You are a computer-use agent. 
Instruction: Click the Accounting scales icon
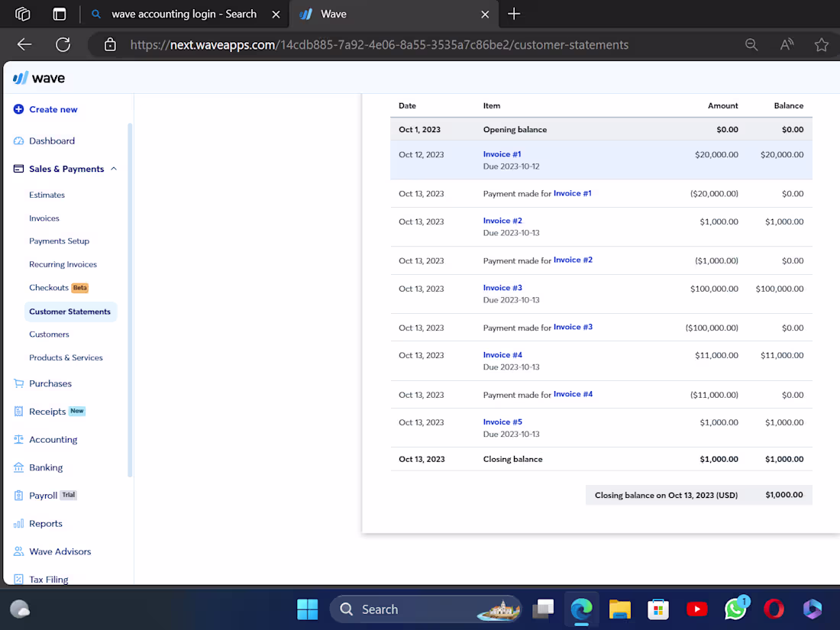point(17,439)
